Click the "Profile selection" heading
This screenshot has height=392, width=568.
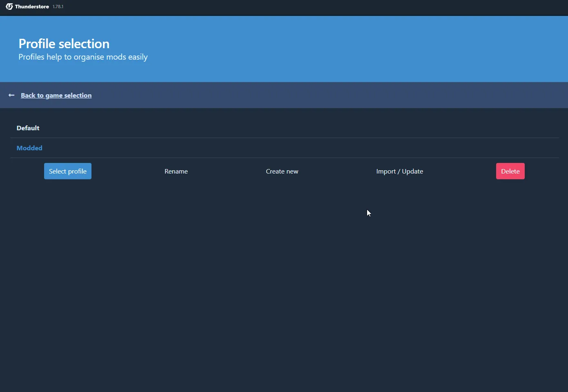point(64,43)
